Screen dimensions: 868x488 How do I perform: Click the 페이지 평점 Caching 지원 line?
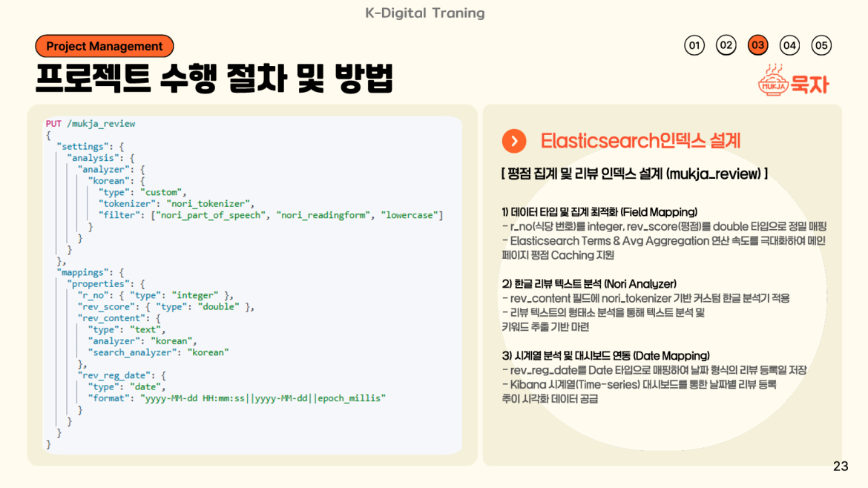pyautogui.click(x=558, y=255)
